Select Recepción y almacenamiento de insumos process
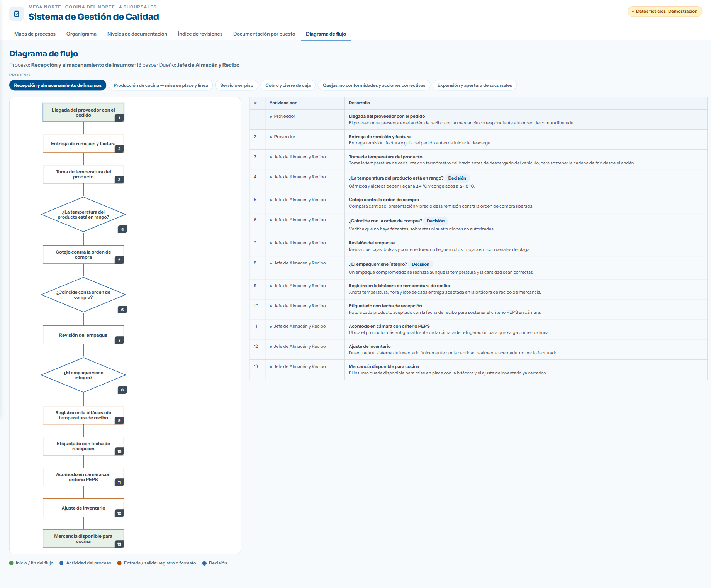 click(58, 85)
